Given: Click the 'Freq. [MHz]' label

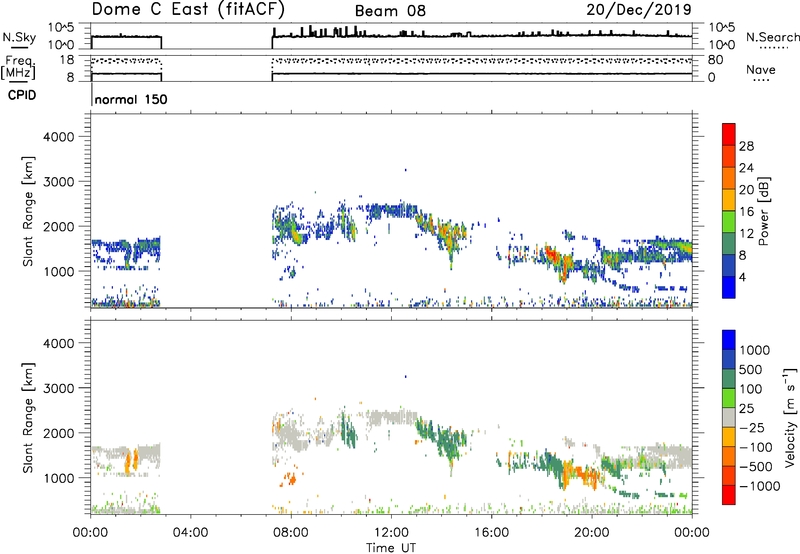Looking at the screenshot, I should 18,68.
